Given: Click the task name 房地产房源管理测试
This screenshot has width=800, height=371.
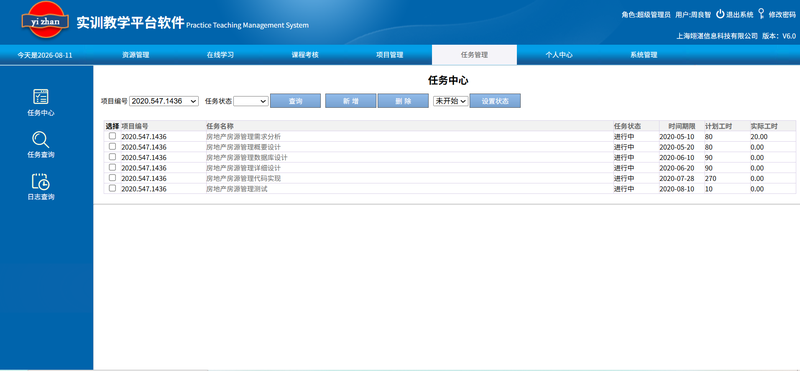Looking at the screenshot, I should pyautogui.click(x=237, y=189).
